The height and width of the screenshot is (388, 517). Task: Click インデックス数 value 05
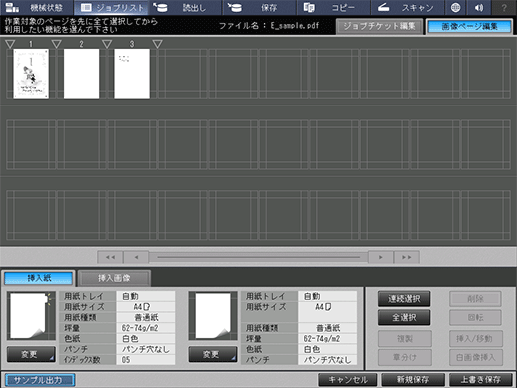click(145, 360)
